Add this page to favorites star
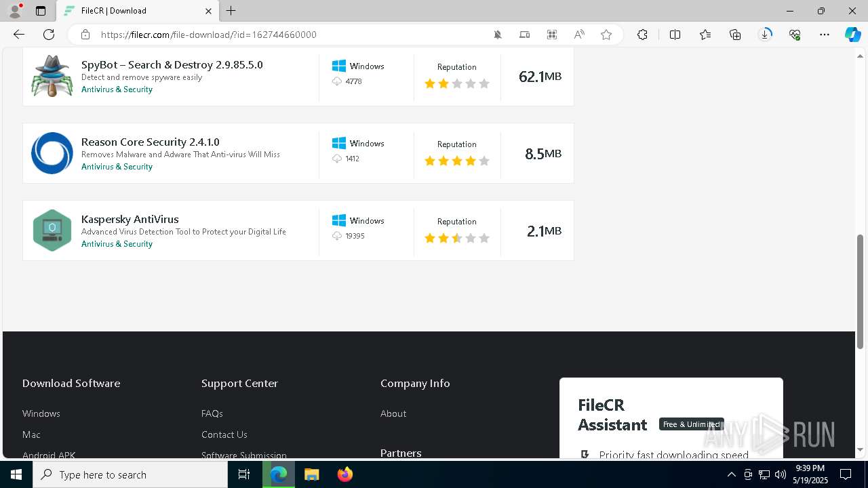The image size is (868, 488). (606, 35)
